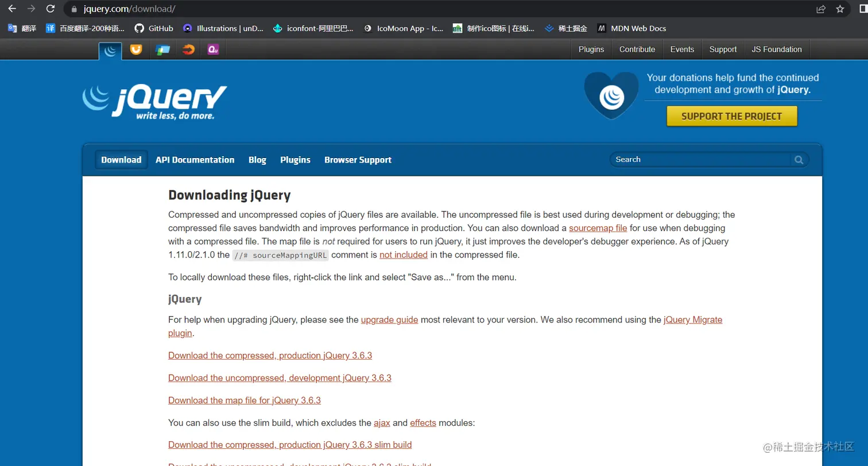Download compressed jQuery 3.6.3 slim build
This screenshot has height=466, width=868.
290,445
